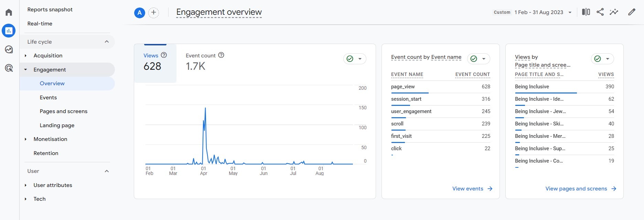The height and width of the screenshot is (220, 644).
Task: Open dropdown arrow on Event name card
Action: (484, 59)
